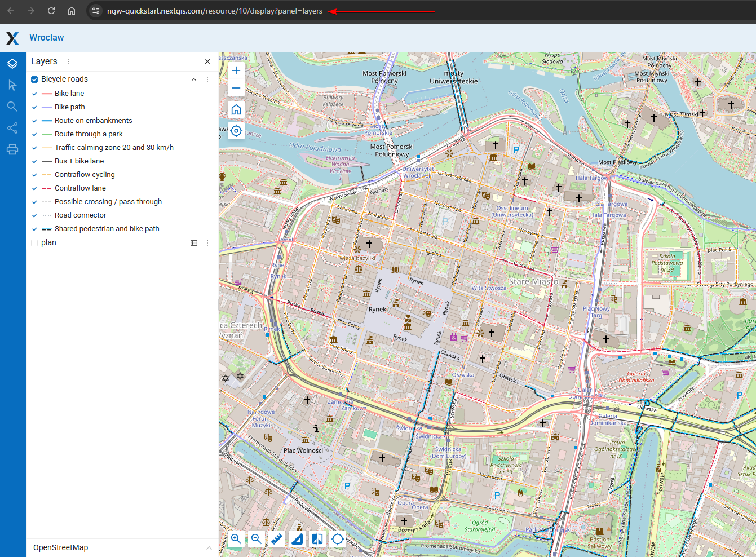Open the print map panel
This screenshot has height=557, width=756.
point(12,149)
